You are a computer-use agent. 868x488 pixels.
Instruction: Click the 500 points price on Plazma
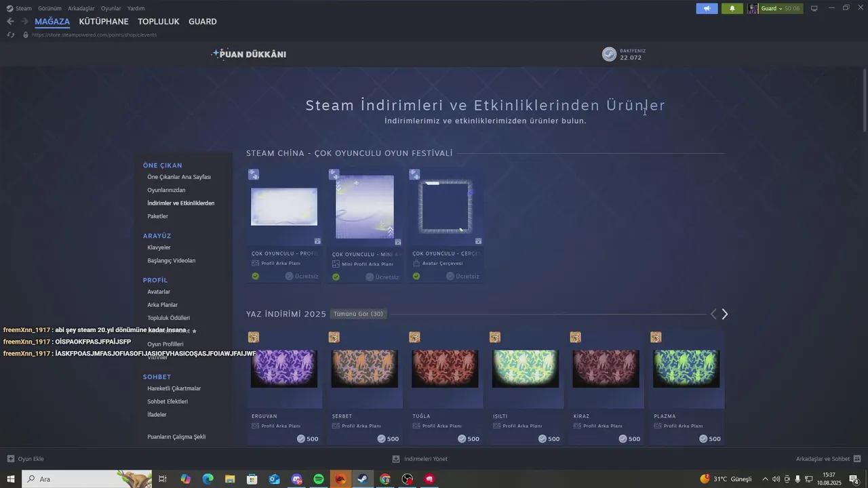[710, 439]
